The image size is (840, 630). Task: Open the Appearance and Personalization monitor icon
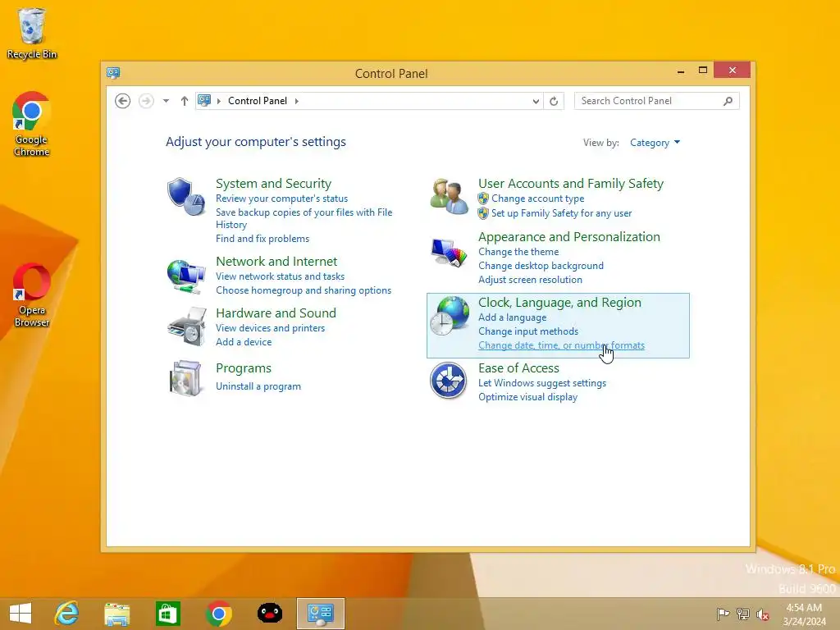[x=449, y=251]
